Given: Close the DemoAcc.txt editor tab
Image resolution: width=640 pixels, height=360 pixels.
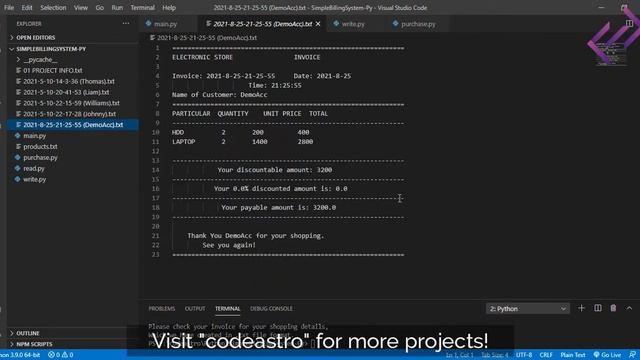Looking at the screenshot, I should 318,24.
